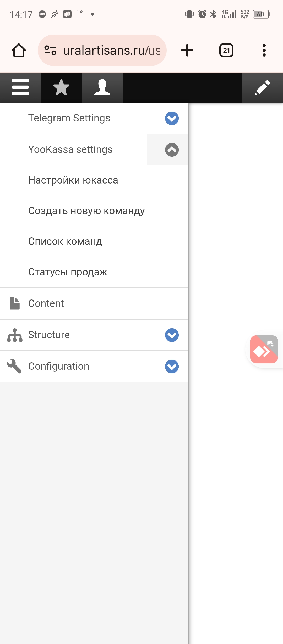Tap the browser home icon

click(x=18, y=50)
